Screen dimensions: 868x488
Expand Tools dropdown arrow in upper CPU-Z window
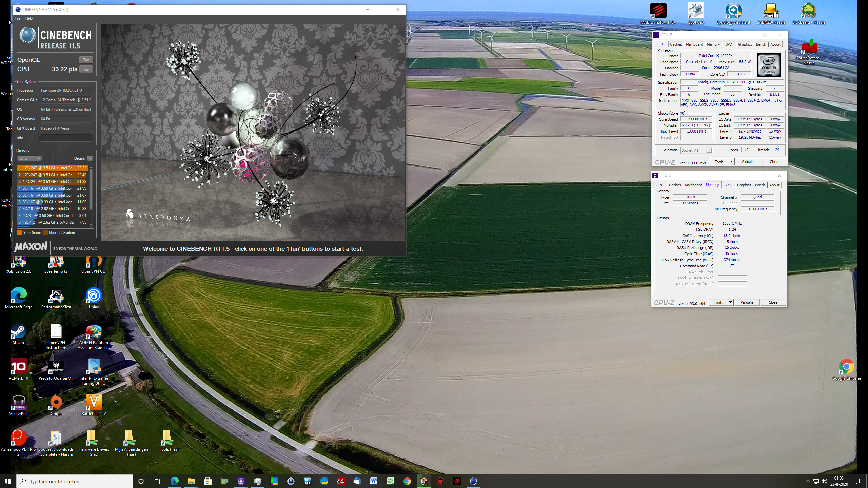731,162
